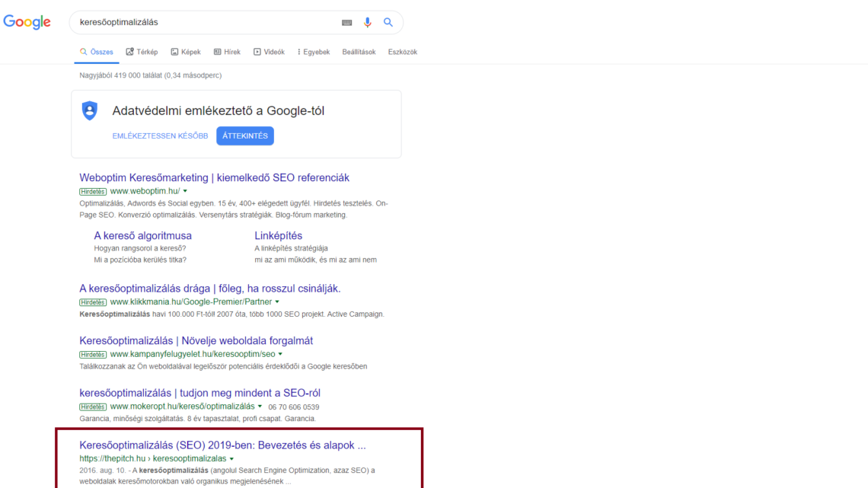Click the ÁTTEKINTÉS button
The image size is (868, 488).
point(244,136)
